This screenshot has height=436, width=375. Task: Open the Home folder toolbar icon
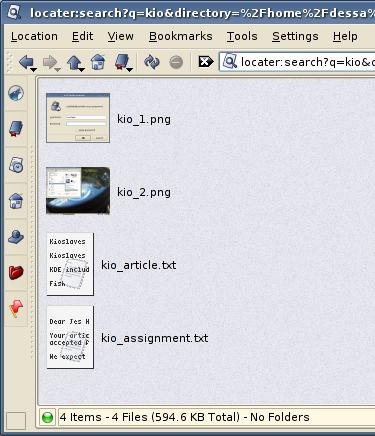[x=98, y=62]
